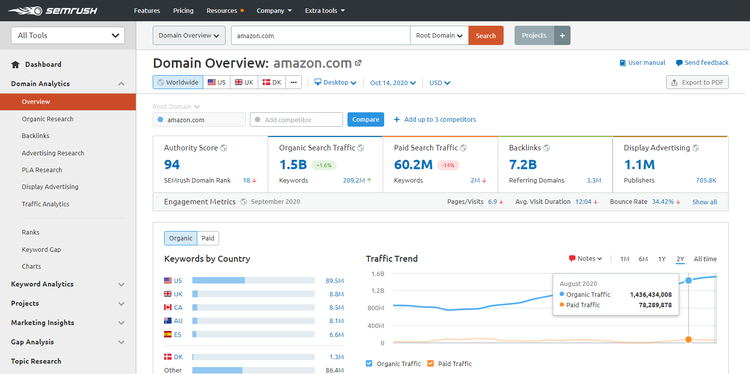Click Authority Score info globe icon
This screenshot has height=374, width=750.
[224, 148]
